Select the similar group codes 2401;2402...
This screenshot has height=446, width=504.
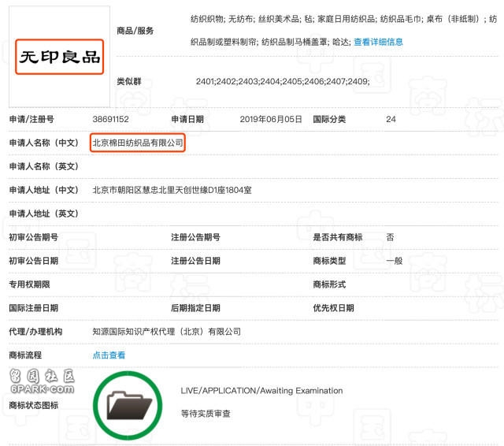[216, 81]
